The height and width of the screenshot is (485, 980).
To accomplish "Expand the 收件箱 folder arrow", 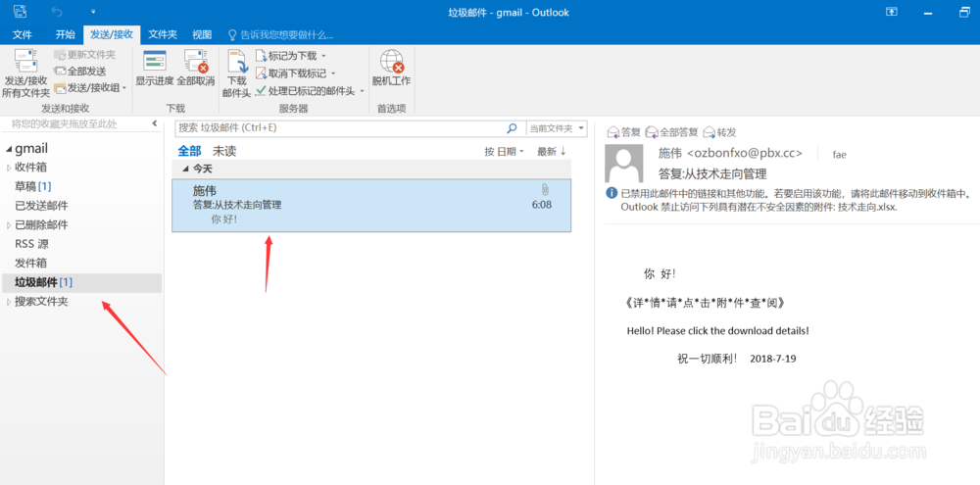I will click(x=9, y=168).
